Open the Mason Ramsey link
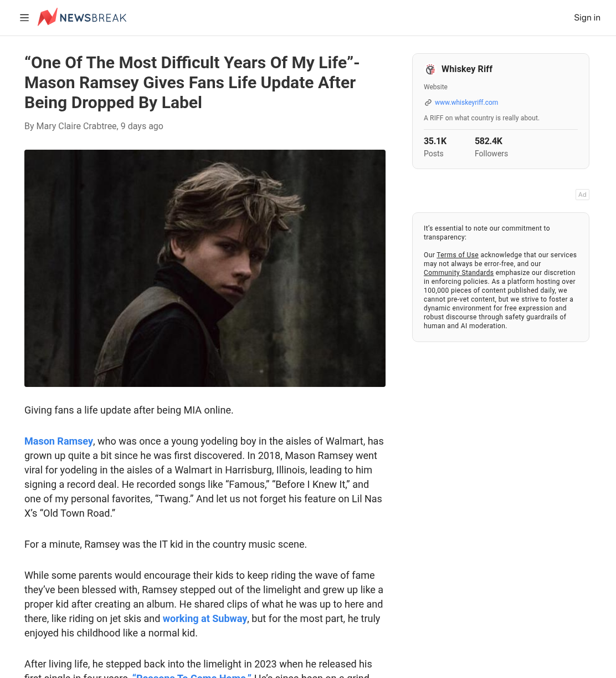The image size is (616, 678). [x=59, y=441]
